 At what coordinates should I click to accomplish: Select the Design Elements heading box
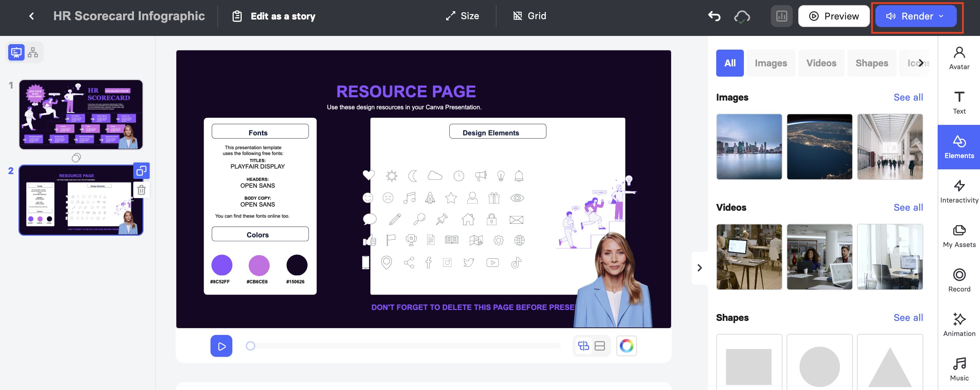[x=498, y=131]
